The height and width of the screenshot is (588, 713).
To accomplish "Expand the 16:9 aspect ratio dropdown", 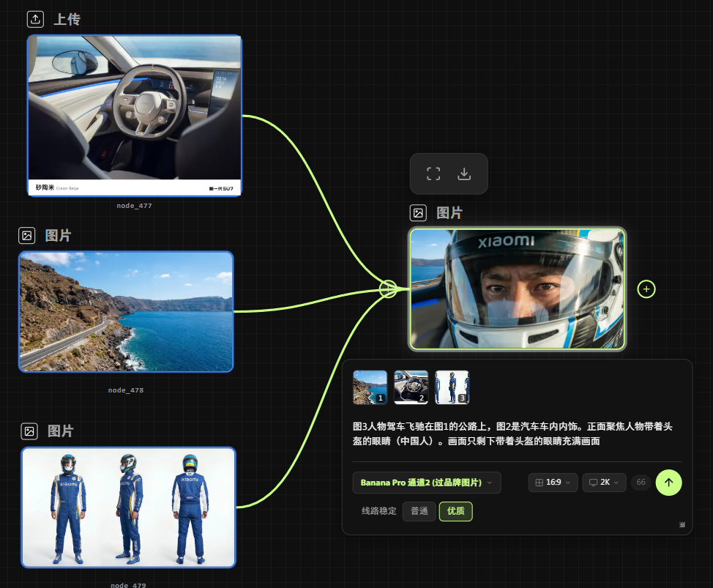I will (553, 483).
